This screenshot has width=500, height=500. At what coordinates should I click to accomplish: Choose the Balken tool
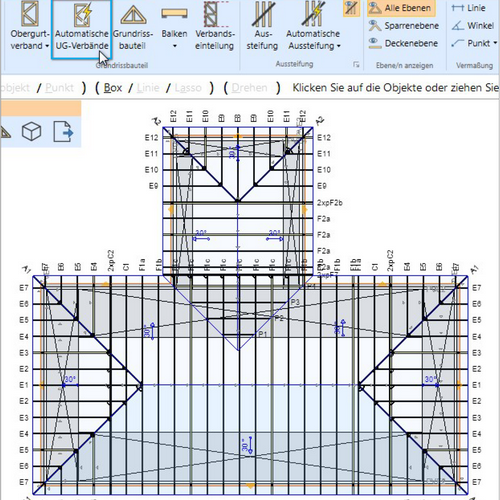[x=174, y=26]
